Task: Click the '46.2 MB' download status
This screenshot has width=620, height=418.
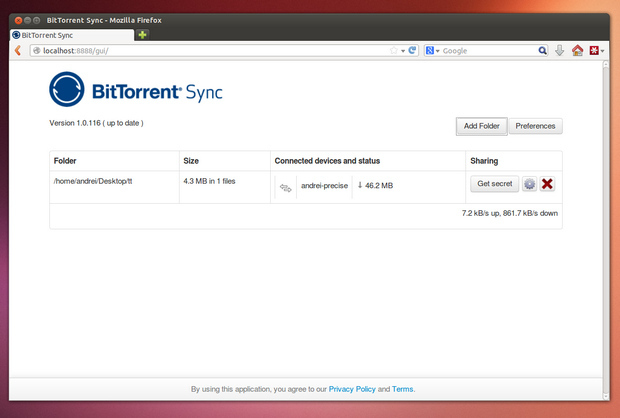Action: [x=375, y=185]
